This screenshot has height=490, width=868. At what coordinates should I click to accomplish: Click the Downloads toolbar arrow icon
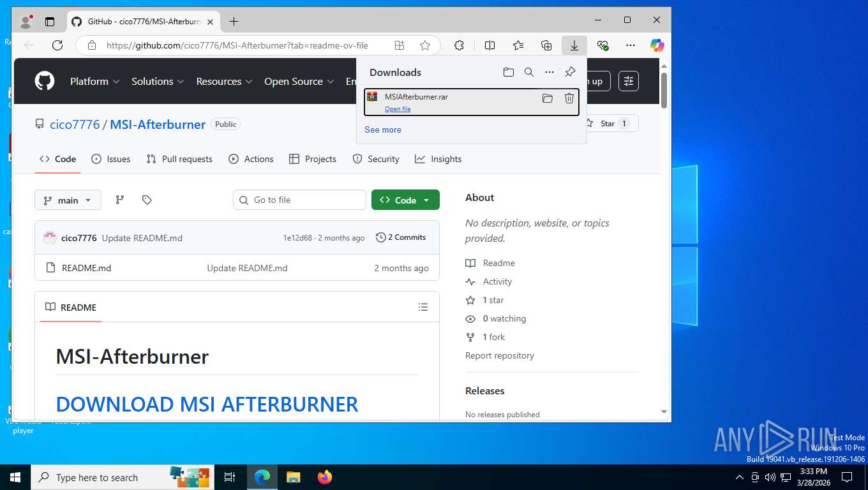pyautogui.click(x=574, y=45)
